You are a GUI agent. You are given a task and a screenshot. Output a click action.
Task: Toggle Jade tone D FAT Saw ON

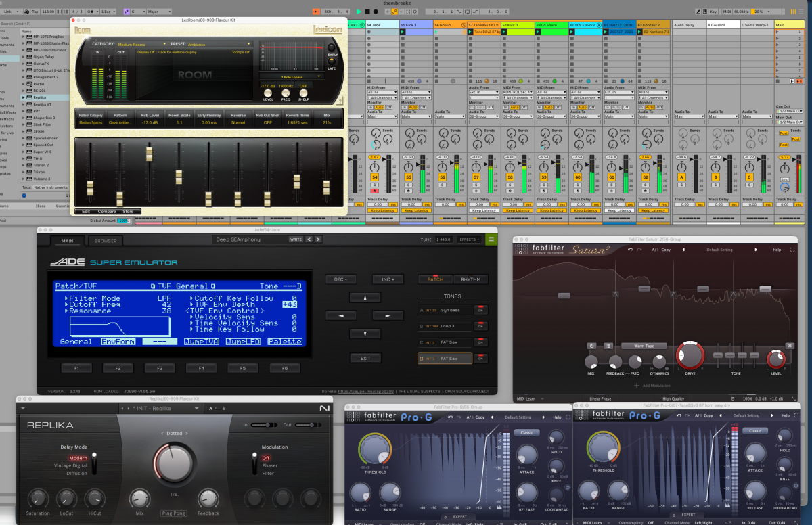coord(480,358)
